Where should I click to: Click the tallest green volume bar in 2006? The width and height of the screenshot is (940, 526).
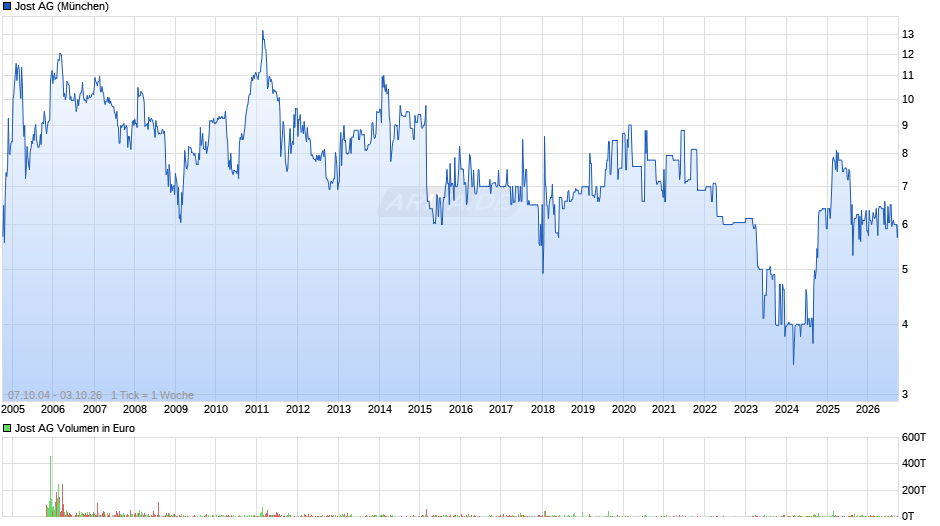[x=50, y=486]
